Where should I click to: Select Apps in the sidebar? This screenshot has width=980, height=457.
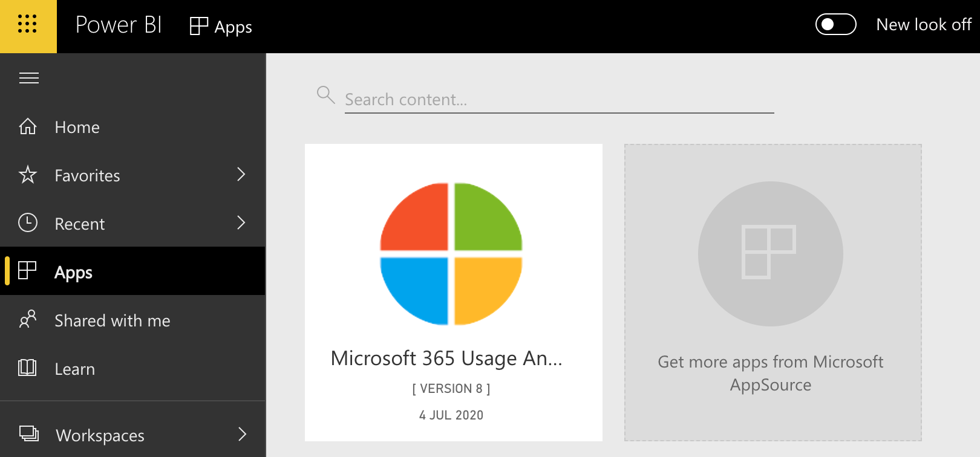click(132, 271)
